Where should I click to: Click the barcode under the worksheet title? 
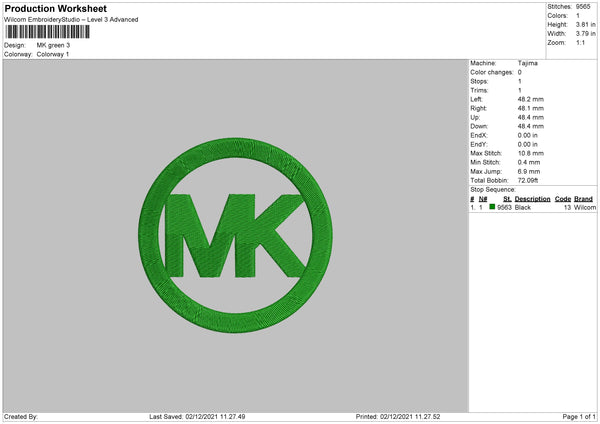coord(47,32)
